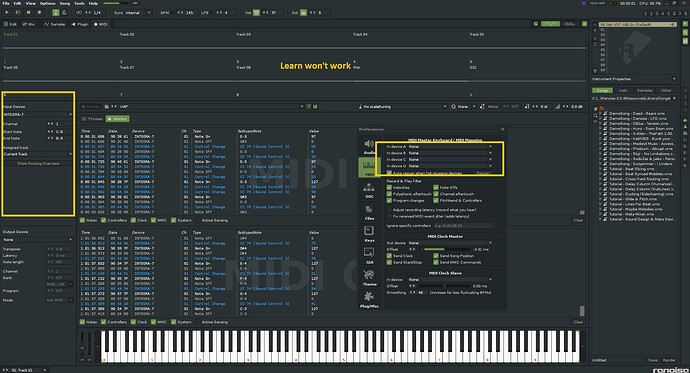Open the No scale/tuning dropdown
The width and height of the screenshot is (690, 373).
click(x=403, y=106)
